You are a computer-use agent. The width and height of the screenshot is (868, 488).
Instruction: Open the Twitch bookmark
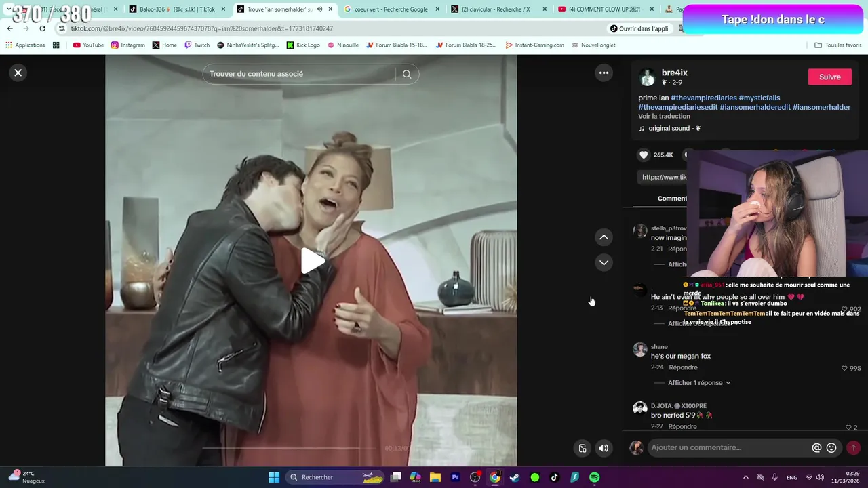pyautogui.click(x=197, y=45)
